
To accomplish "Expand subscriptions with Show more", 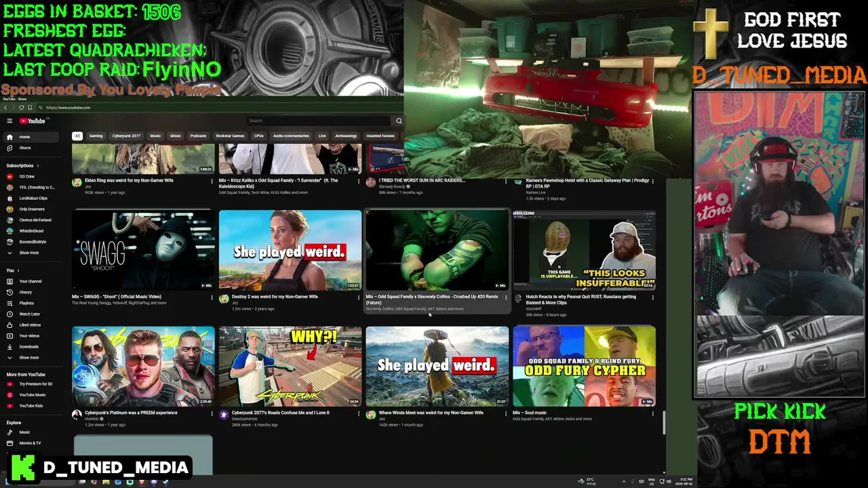I will [x=31, y=253].
